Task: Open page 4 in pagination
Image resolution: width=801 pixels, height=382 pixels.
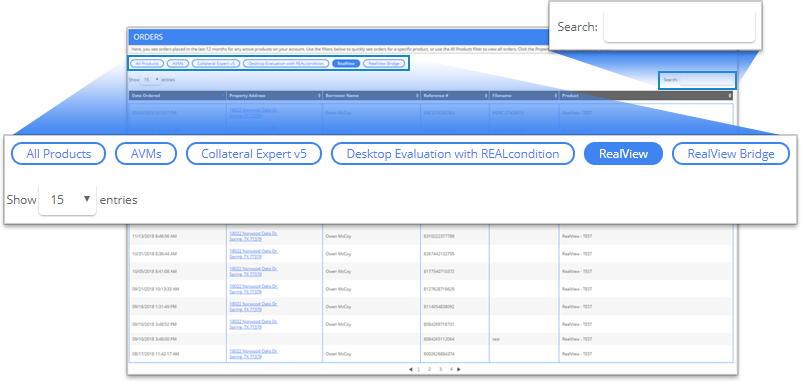Action: click(451, 369)
